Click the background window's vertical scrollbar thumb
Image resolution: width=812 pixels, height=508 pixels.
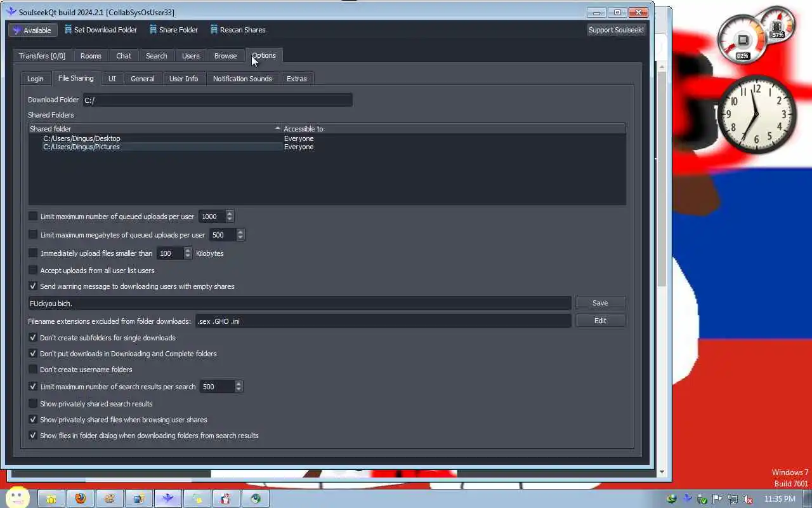(662, 178)
